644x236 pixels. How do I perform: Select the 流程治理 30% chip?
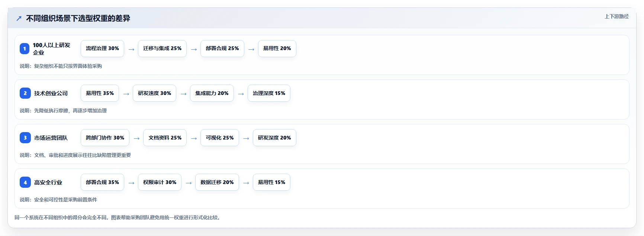tap(102, 49)
